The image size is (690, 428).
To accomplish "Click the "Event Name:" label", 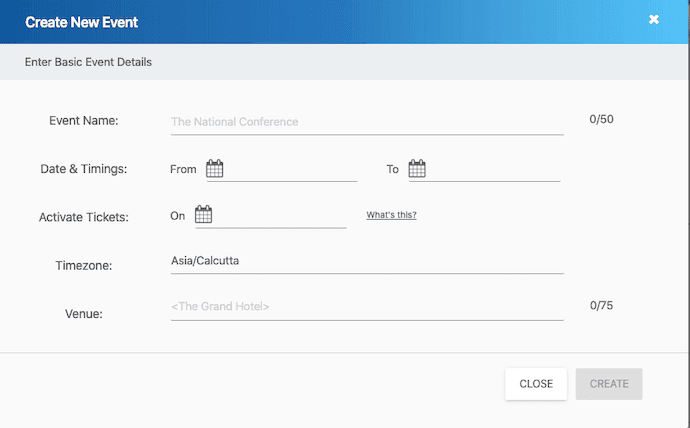I will [x=84, y=121].
